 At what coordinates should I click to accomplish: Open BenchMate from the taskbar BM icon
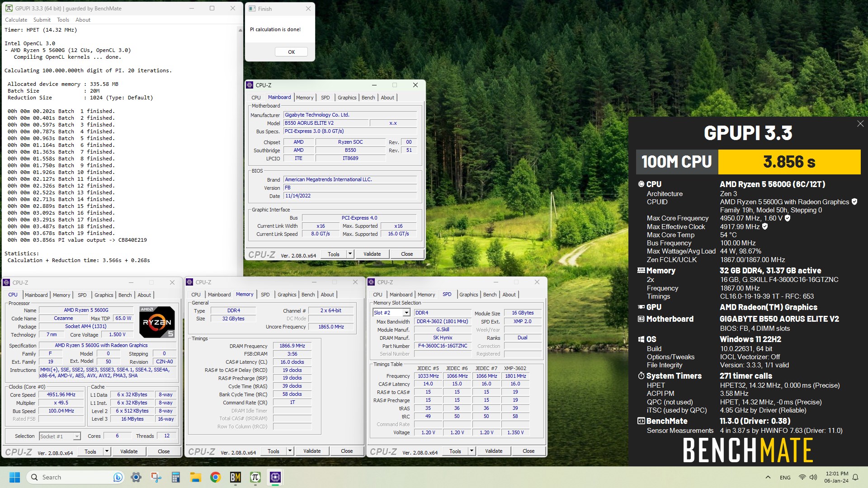[235, 477]
